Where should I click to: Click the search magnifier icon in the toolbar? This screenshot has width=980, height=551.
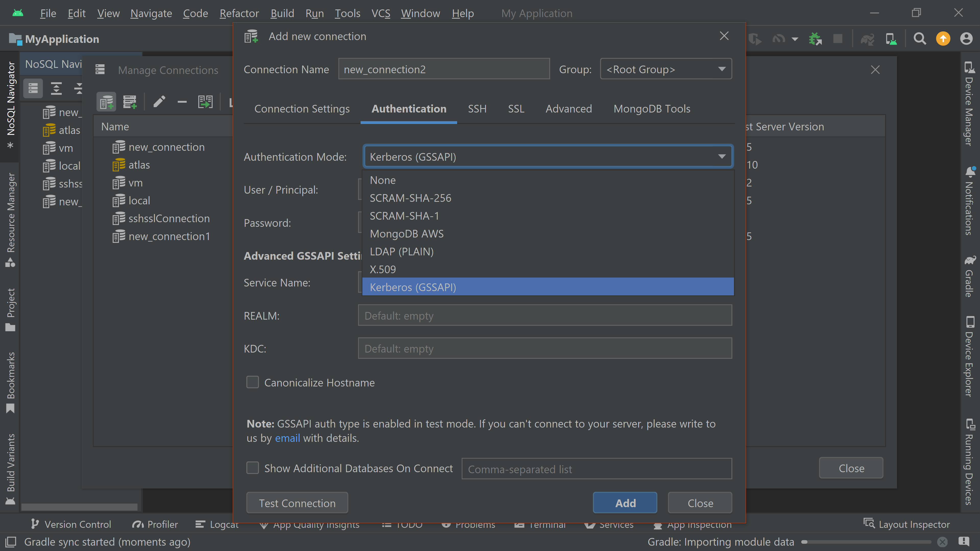[x=920, y=39]
